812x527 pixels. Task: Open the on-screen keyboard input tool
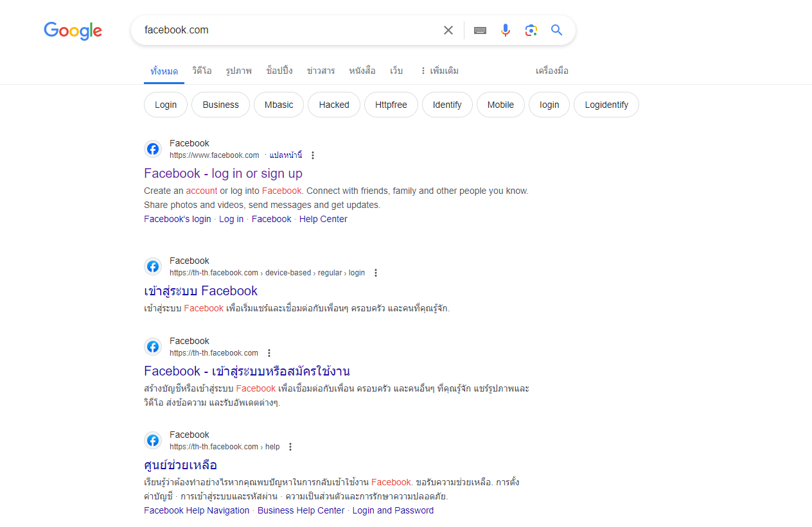coord(480,30)
